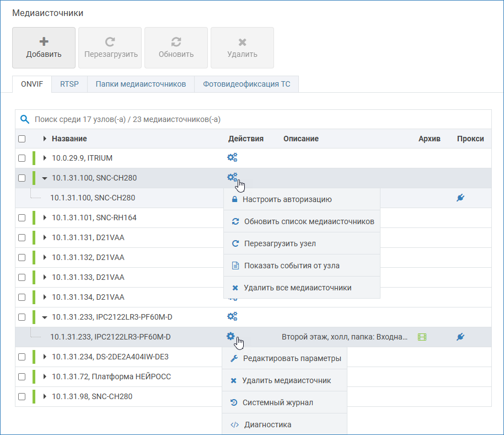Click the gears actions icon for 10.0.29.9, ITRIUM
The image size is (504, 435).
coord(232,158)
